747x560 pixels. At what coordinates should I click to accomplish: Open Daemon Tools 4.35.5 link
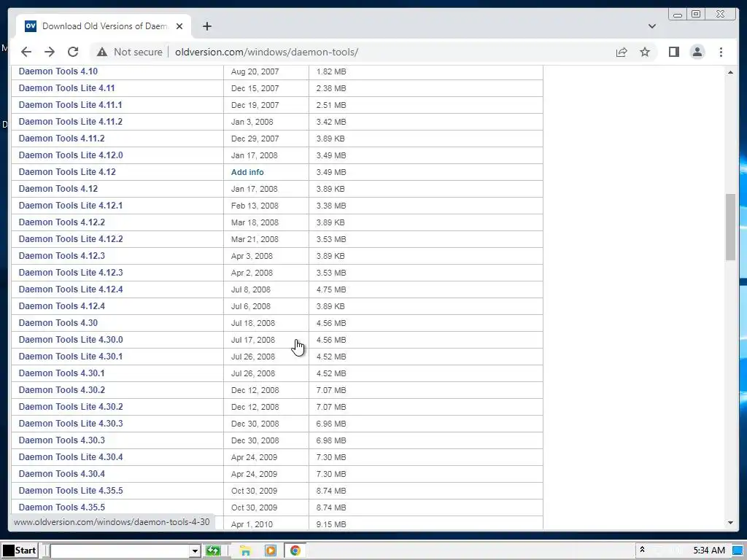[x=61, y=507]
